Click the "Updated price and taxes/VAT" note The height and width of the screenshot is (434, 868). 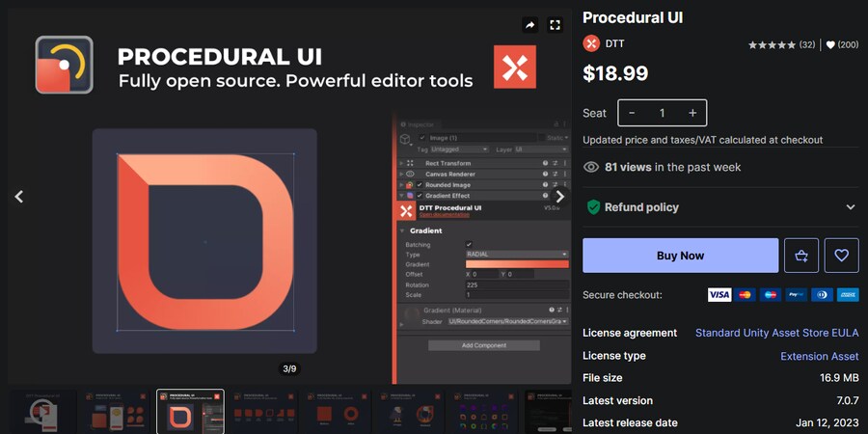coord(703,140)
